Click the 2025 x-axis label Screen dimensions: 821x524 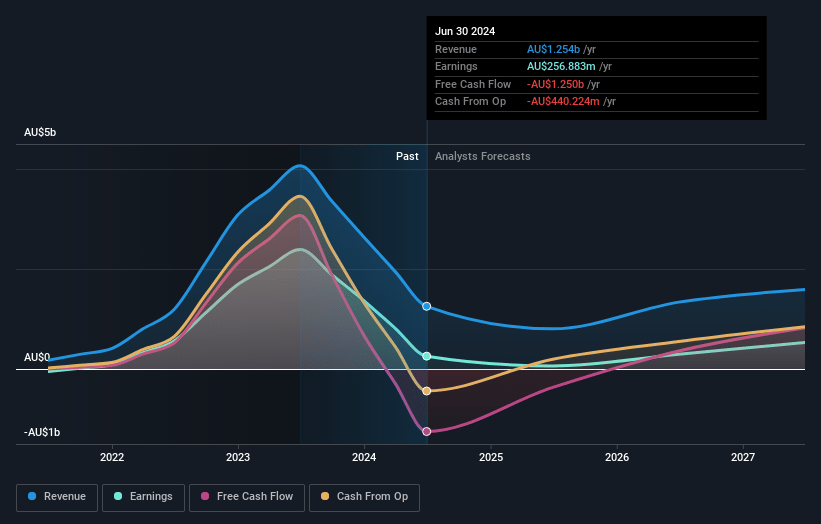491,457
